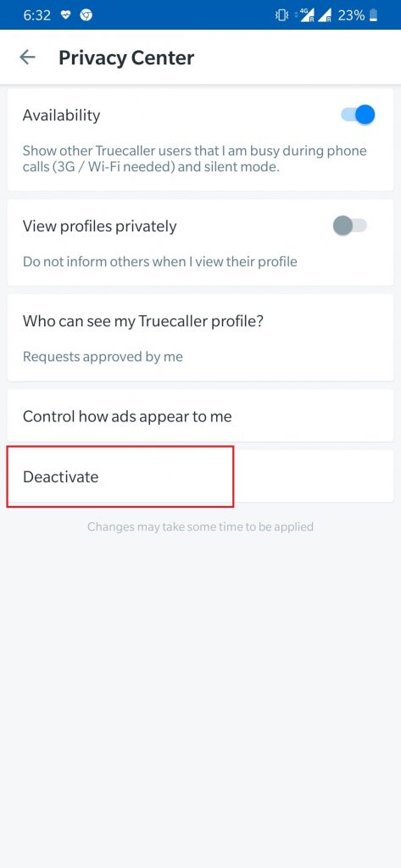Open Control how ads appear to me

(200, 416)
